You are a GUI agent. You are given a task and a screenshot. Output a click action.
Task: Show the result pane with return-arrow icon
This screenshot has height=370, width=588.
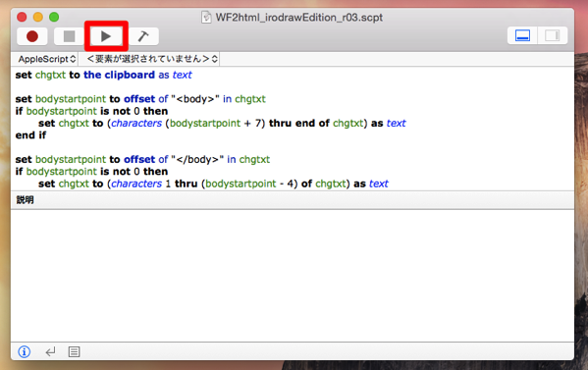pyautogui.click(x=50, y=351)
